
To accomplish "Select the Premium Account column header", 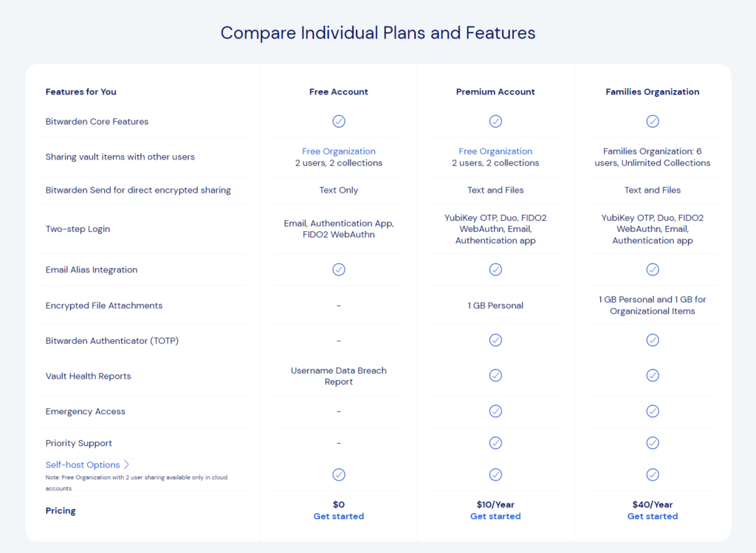I will click(495, 92).
